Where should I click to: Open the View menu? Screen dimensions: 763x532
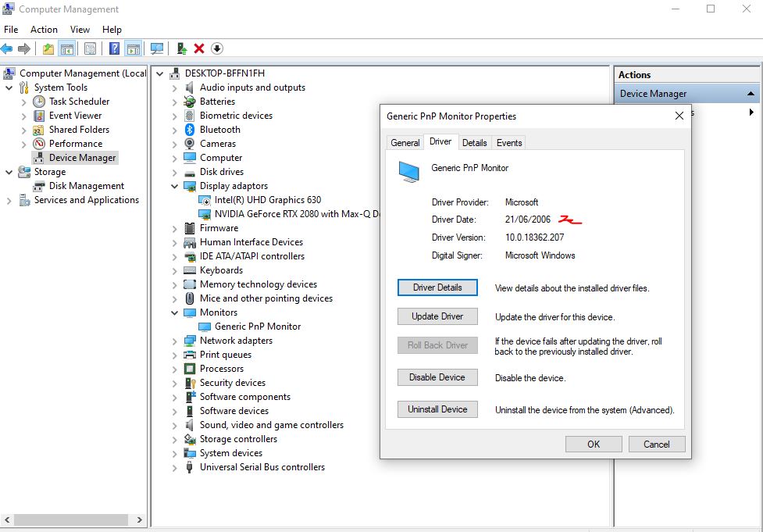click(80, 29)
